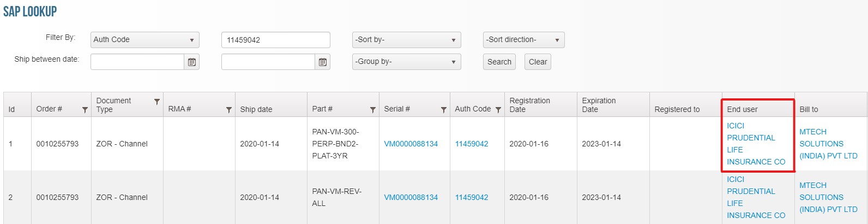Open serial VM0000088134 link in row 1
This screenshot has height=224, width=868.
click(411, 144)
